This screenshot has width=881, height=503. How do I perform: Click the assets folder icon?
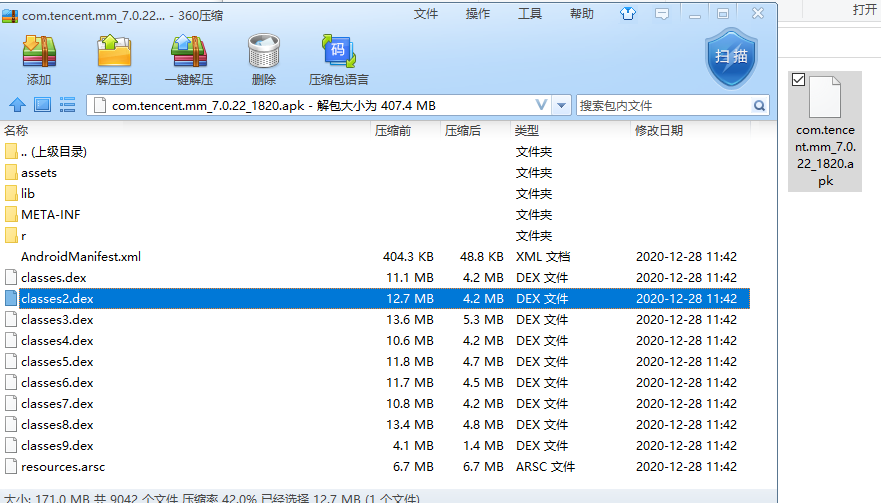[11, 173]
